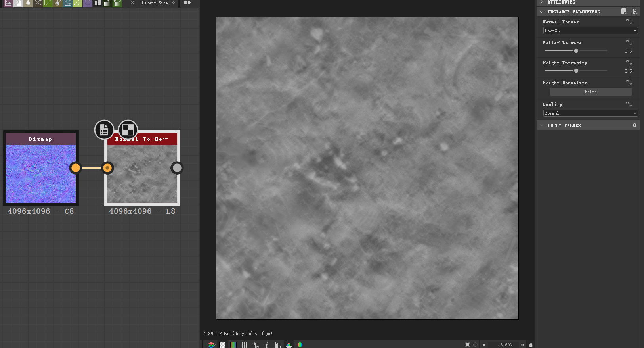Toggle the monitor color profile icon

[289, 344]
